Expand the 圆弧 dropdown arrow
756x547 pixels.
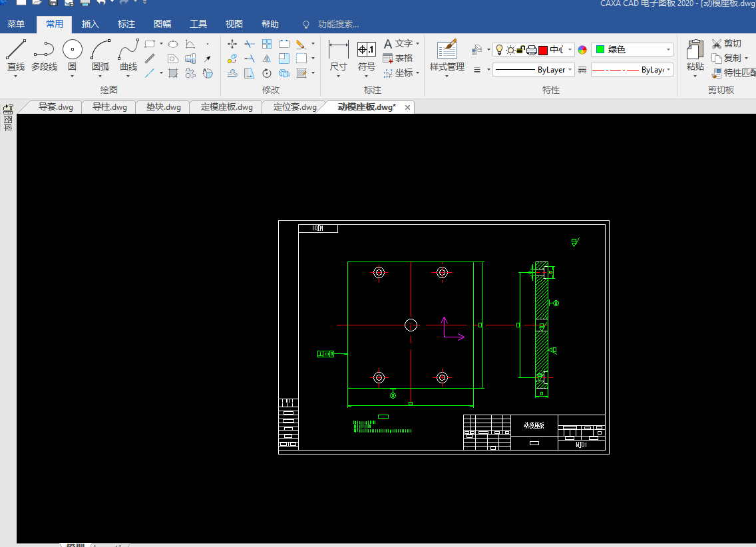pyautogui.click(x=100, y=76)
